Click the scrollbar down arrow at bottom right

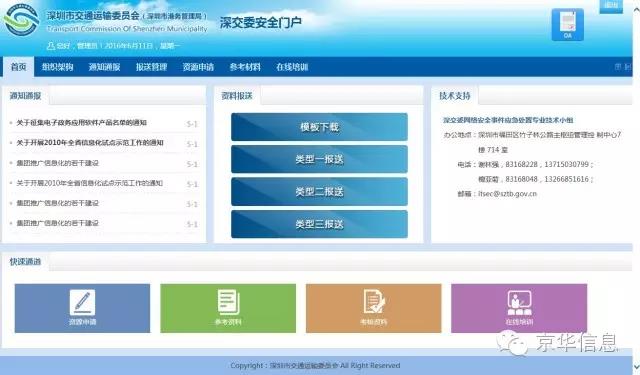pos(636,366)
